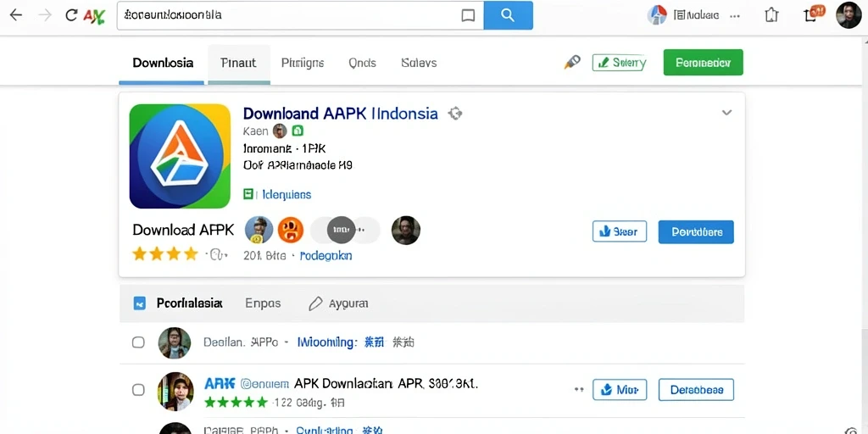Image resolution: width=868 pixels, height=434 pixels.
Task: Click "Download AFPK" text under logo
Action: [183, 230]
